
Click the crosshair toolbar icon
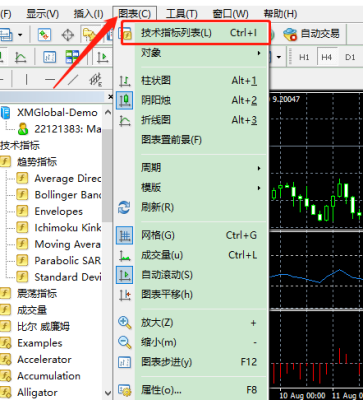[x=68, y=34]
